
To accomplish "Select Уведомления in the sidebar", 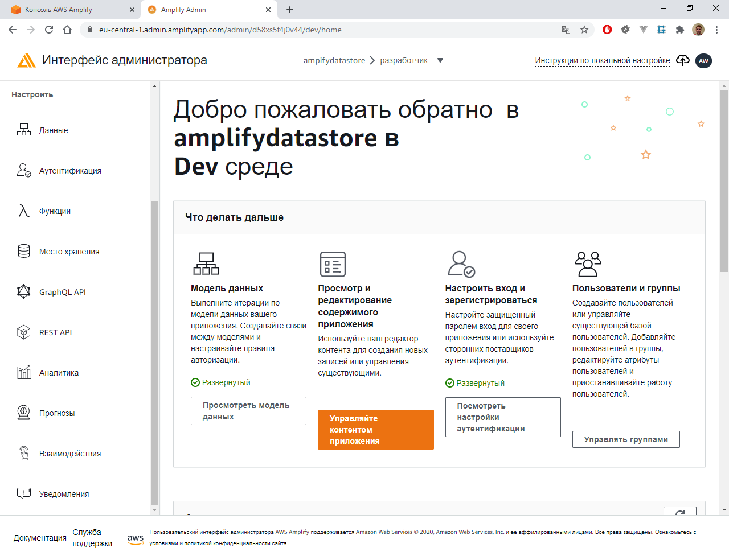I will [x=64, y=494].
